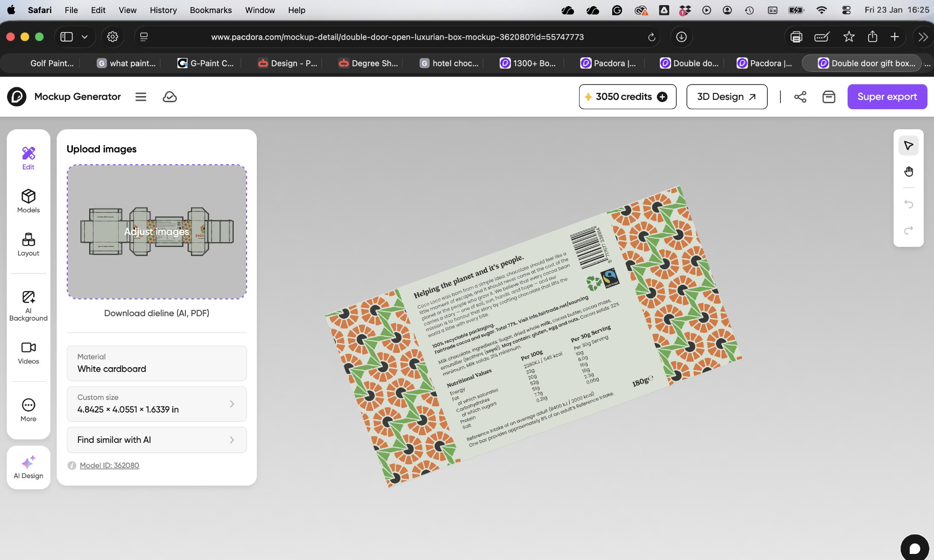Open the AI Background tool

pos(28,306)
